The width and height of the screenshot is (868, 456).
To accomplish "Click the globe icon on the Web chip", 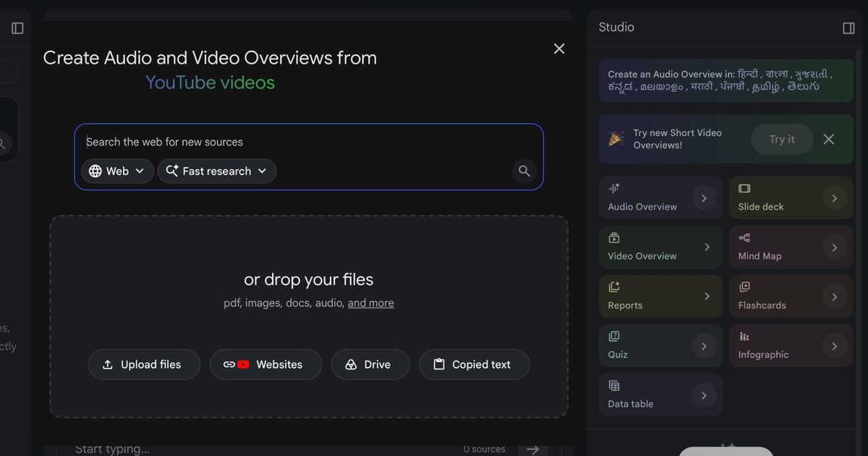I will (95, 171).
